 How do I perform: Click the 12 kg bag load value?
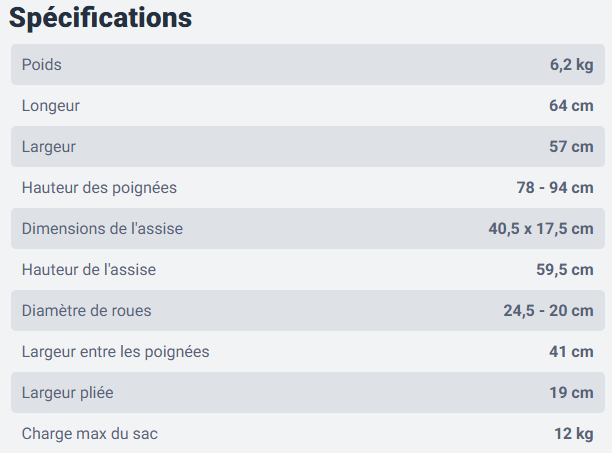point(574,434)
